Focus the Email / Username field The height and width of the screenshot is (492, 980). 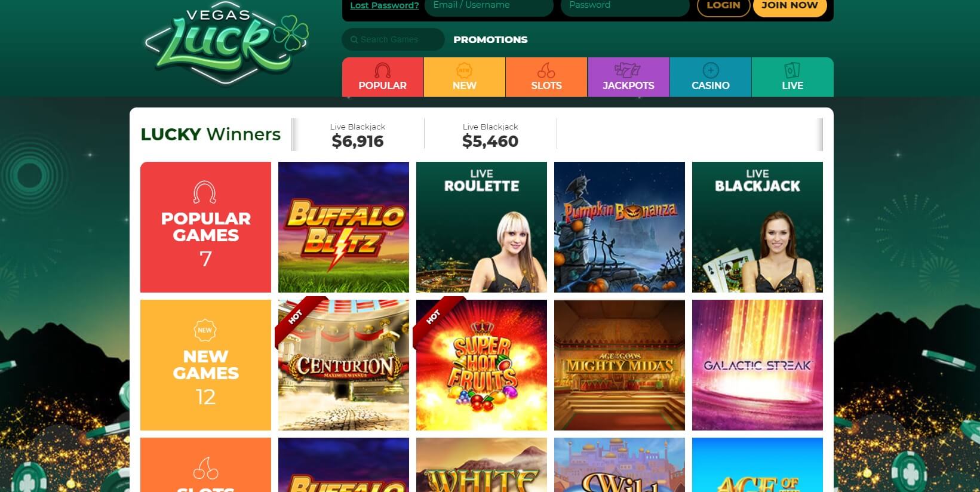pos(489,7)
